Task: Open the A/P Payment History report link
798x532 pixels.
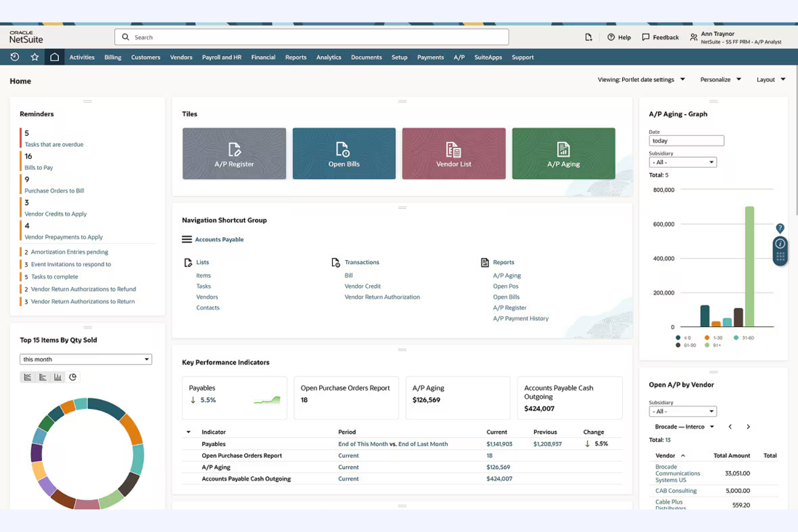Action: 520,318
